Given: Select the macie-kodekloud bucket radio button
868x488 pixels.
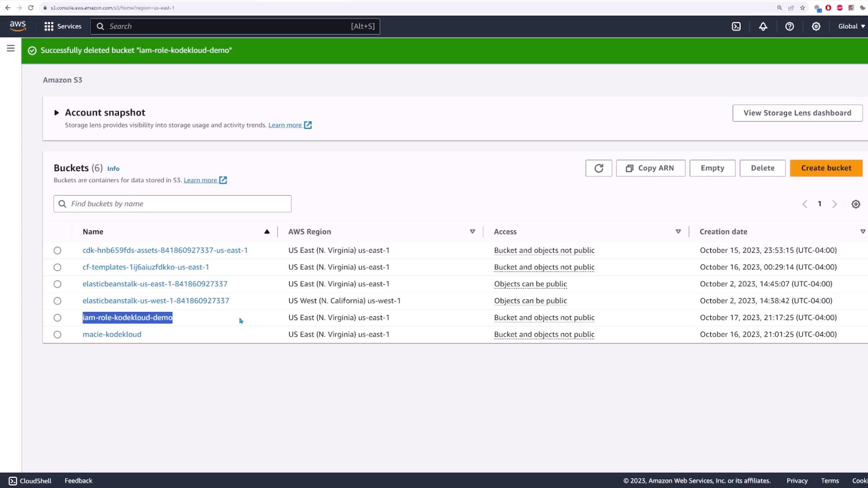Looking at the screenshot, I should [x=57, y=335].
